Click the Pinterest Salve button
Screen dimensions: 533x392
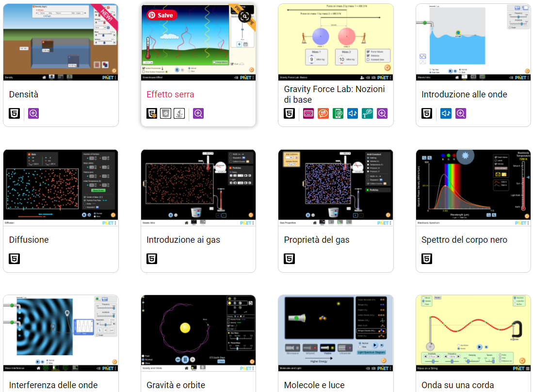(162, 15)
